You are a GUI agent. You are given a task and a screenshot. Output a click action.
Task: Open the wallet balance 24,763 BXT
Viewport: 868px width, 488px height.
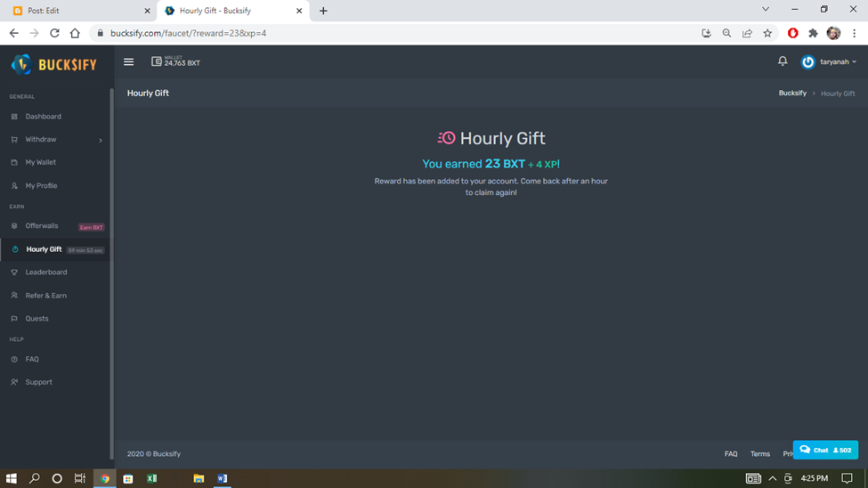click(176, 61)
